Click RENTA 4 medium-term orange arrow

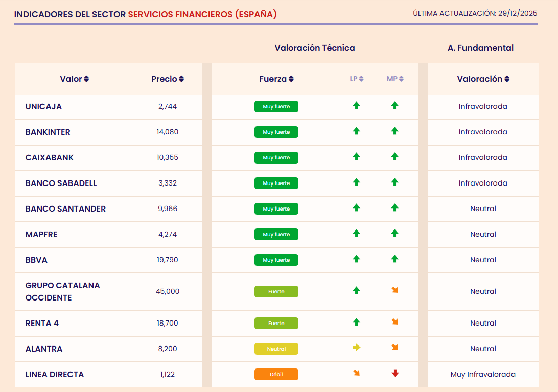pos(394,322)
